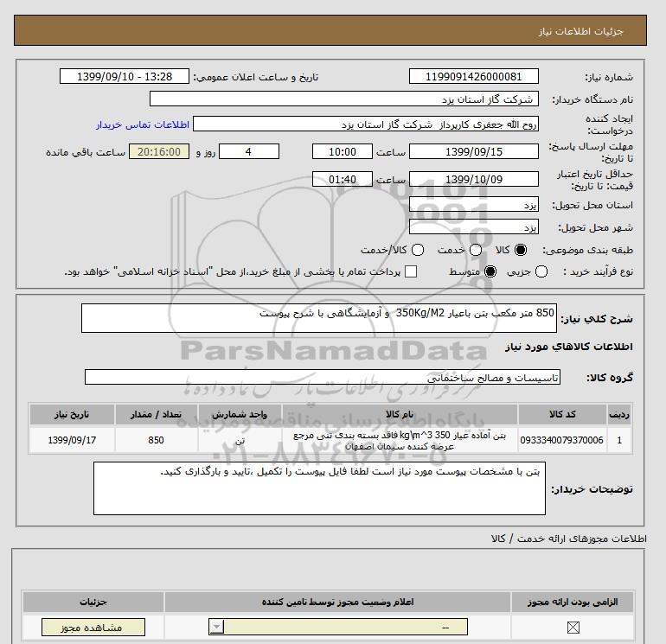Click the buyer organization name field
This screenshot has height=644, width=666.
(344, 99)
